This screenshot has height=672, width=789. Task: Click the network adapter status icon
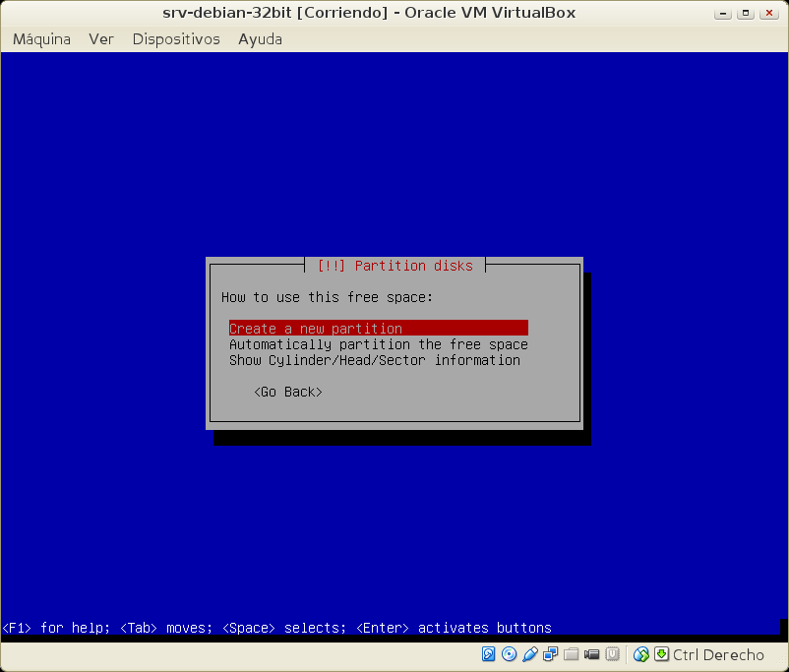click(551, 654)
